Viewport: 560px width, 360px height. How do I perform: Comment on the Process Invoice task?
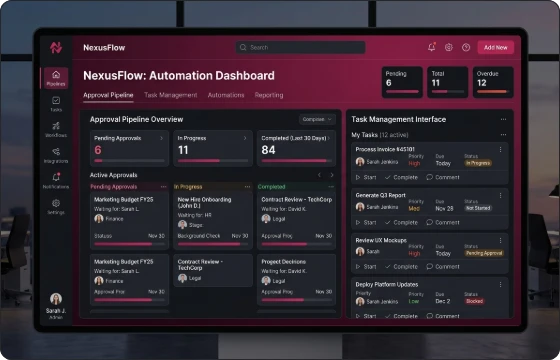tap(443, 177)
